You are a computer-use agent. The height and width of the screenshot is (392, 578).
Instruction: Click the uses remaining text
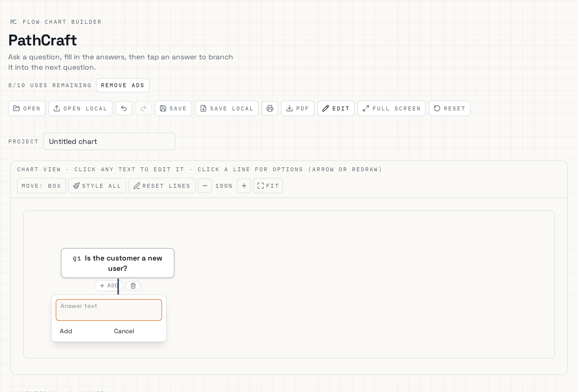[x=50, y=85]
